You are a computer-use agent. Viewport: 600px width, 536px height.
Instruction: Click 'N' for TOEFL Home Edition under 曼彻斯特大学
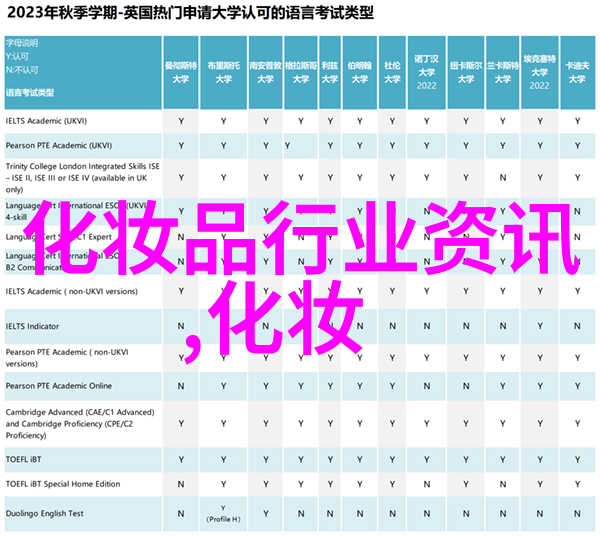pos(181,484)
